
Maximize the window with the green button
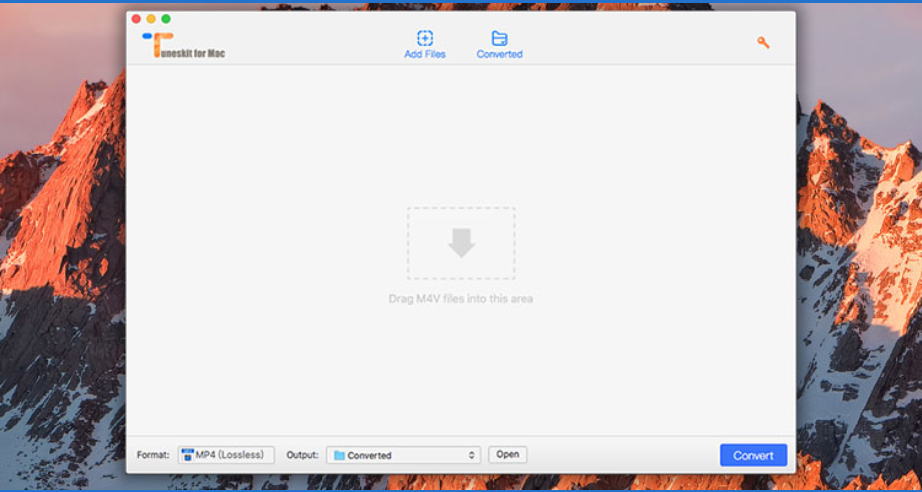pos(166,19)
